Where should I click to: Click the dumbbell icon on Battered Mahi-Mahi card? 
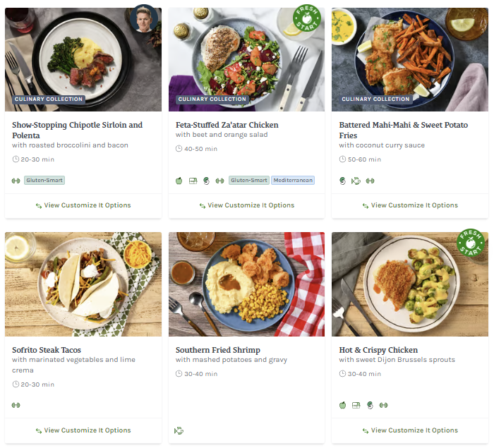pyautogui.click(x=370, y=181)
